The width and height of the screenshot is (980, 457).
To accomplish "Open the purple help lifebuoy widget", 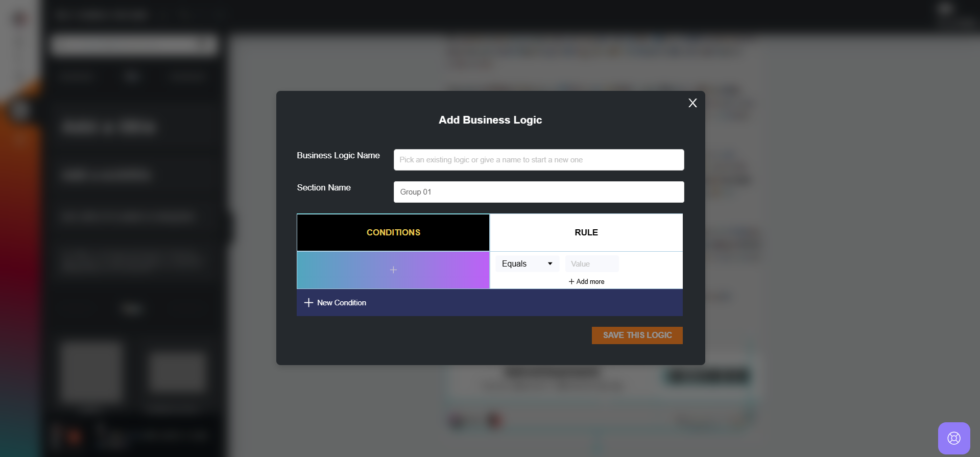I will click(x=953, y=438).
